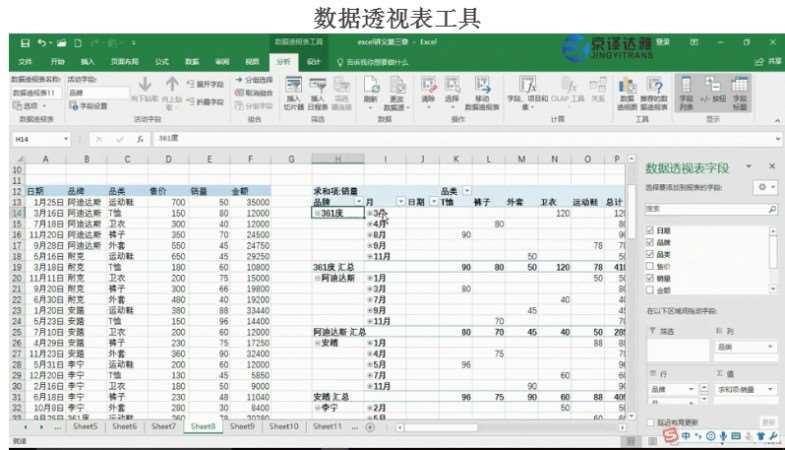Add a new sheet with the plus icon
Image resolution: width=785 pixels, height=450 pixels.
click(370, 427)
